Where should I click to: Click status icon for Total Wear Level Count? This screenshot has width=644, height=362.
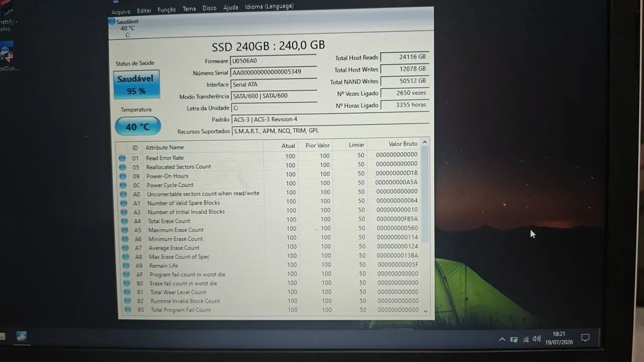(126, 293)
